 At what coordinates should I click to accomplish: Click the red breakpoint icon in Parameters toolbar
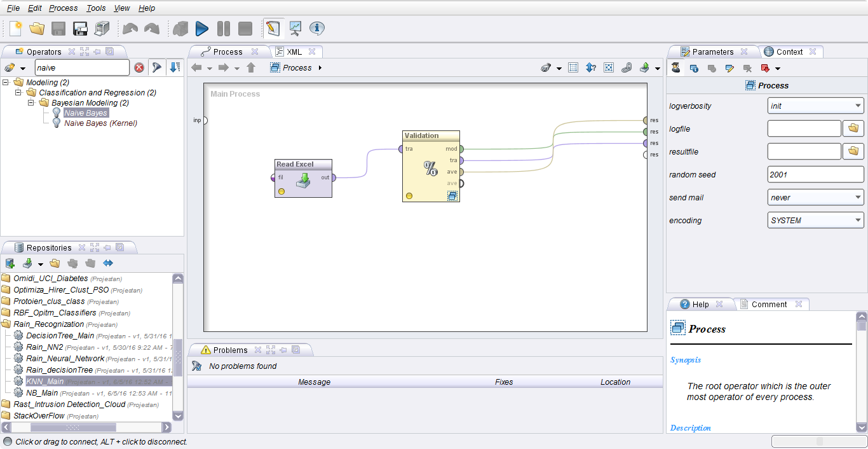pyautogui.click(x=765, y=68)
